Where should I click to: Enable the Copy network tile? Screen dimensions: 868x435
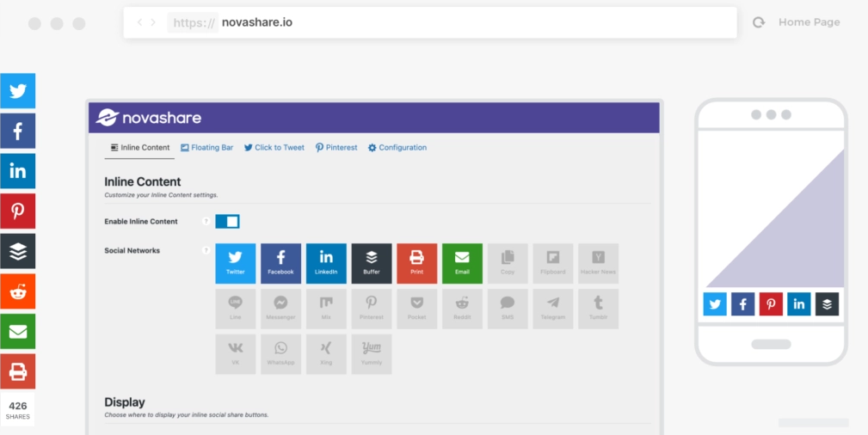(x=508, y=263)
